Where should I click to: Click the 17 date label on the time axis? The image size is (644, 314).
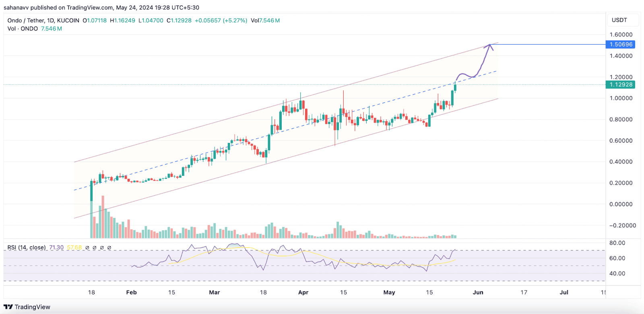click(x=524, y=292)
